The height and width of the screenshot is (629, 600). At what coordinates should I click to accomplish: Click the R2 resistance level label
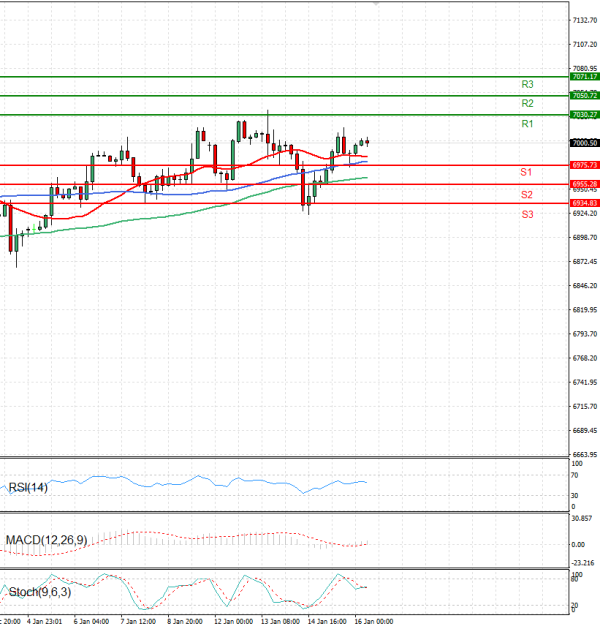coord(527,104)
